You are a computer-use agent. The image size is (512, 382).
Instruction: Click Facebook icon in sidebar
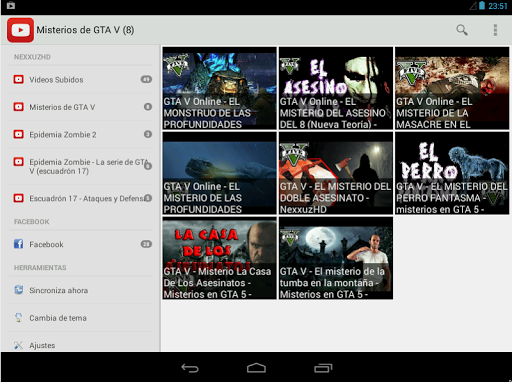click(x=19, y=244)
